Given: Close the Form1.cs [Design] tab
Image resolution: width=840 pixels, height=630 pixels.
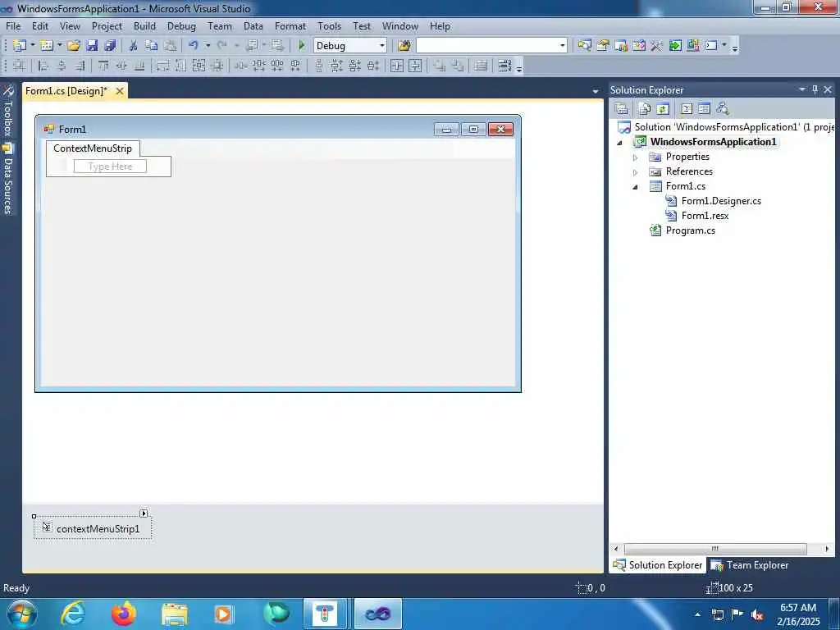Looking at the screenshot, I should [x=120, y=91].
